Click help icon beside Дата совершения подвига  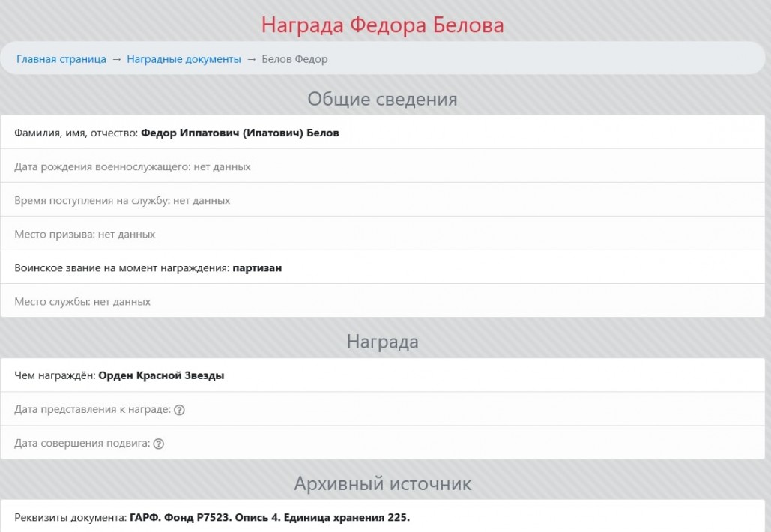coord(158,444)
